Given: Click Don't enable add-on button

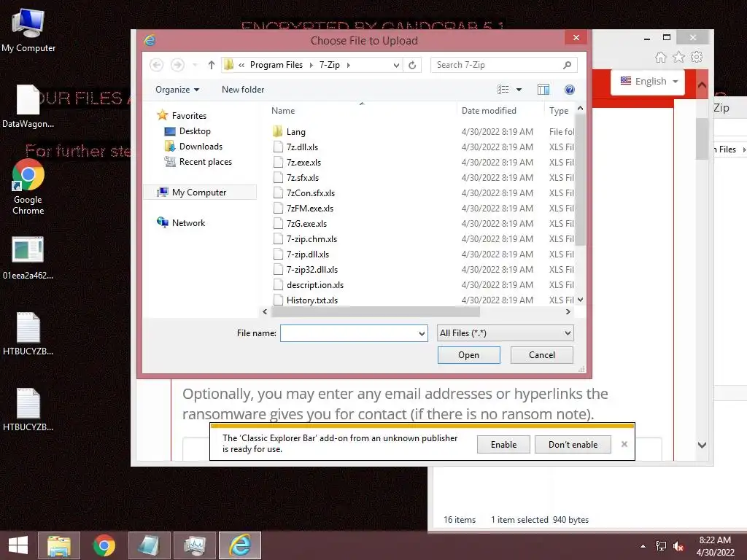Looking at the screenshot, I should (x=573, y=444).
